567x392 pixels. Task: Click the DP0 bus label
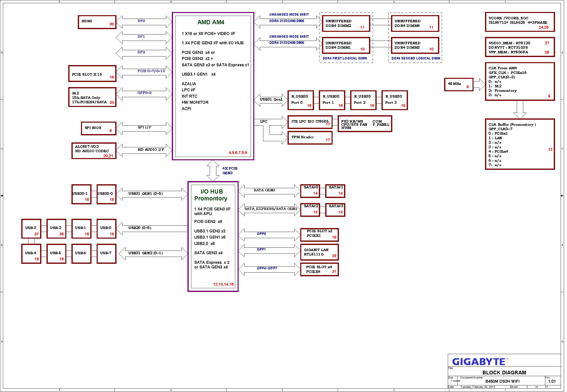coord(141,21)
